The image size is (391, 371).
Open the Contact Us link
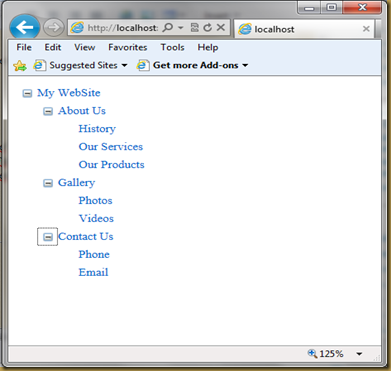point(86,237)
